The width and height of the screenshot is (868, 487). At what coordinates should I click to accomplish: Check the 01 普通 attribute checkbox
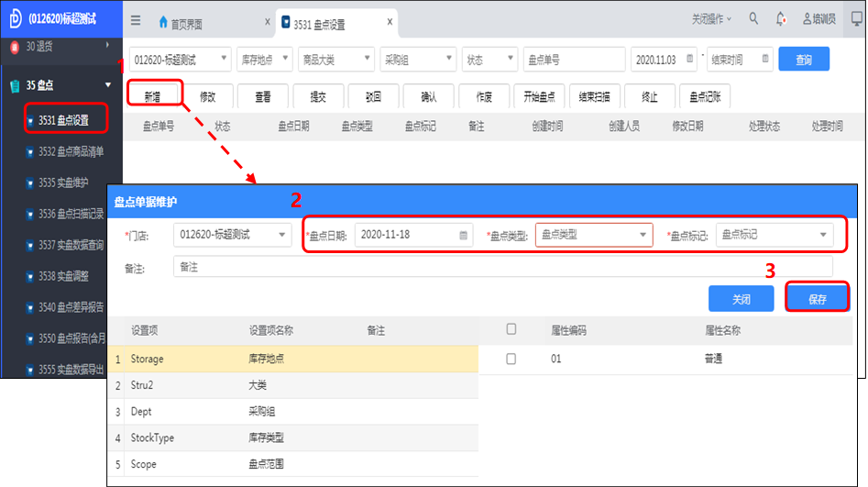tap(511, 359)
